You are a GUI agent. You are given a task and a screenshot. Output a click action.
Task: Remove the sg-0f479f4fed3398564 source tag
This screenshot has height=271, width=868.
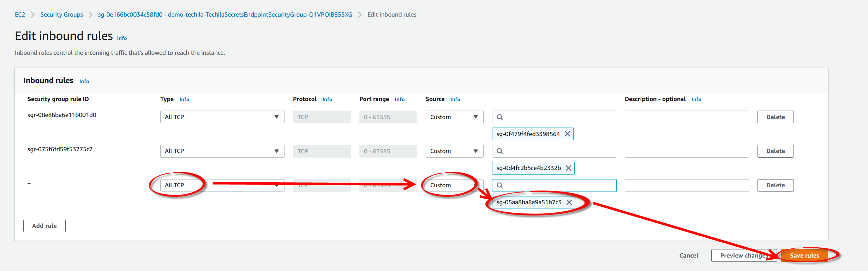point(567,134)
